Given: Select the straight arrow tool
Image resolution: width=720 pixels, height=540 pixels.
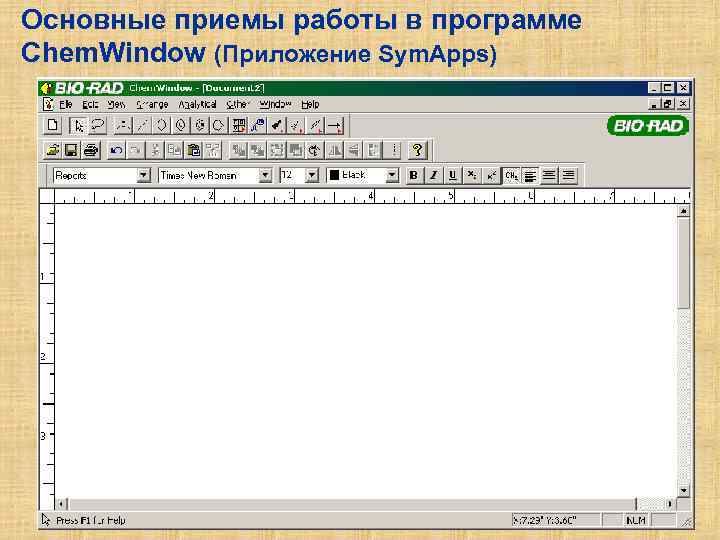Looking at the screenshot, I should pyautogui.click(x=335, y=125).
